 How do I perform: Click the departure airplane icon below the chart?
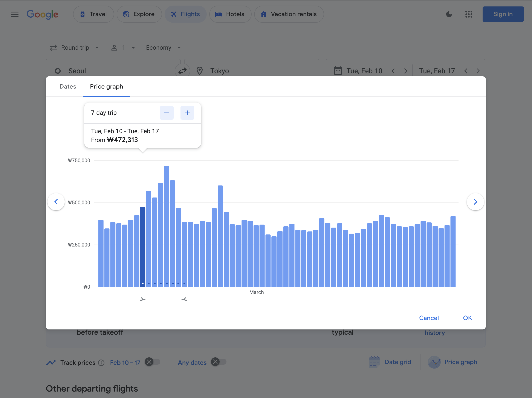[x=143, y=299]
